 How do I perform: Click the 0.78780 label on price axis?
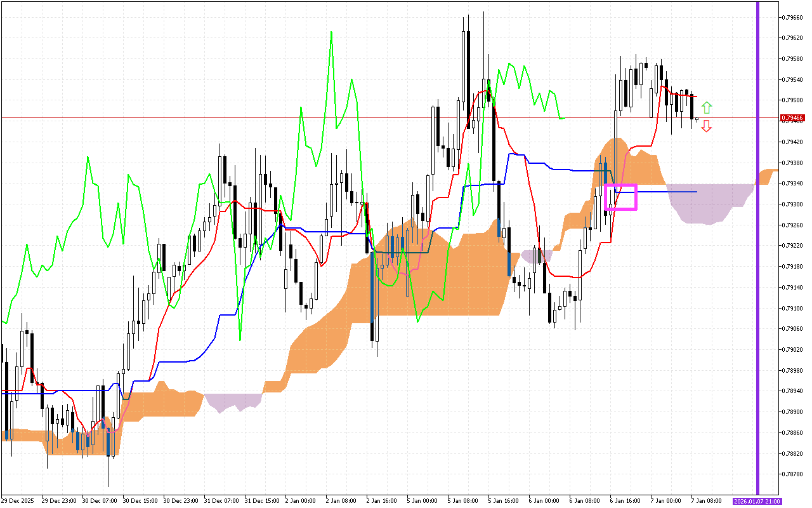click(794, 474)
